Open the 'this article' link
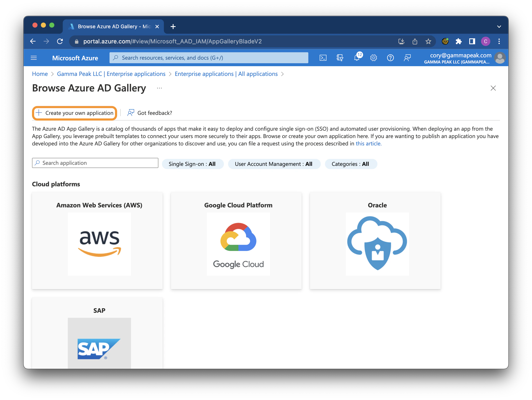The width and height of the screenshot is (532, 400). click(368, 144)
